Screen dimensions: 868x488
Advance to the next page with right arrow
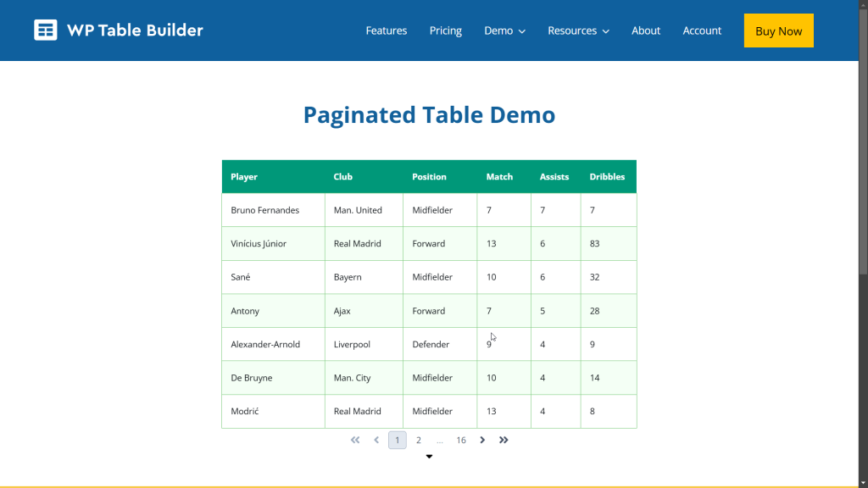click(482, 440)
